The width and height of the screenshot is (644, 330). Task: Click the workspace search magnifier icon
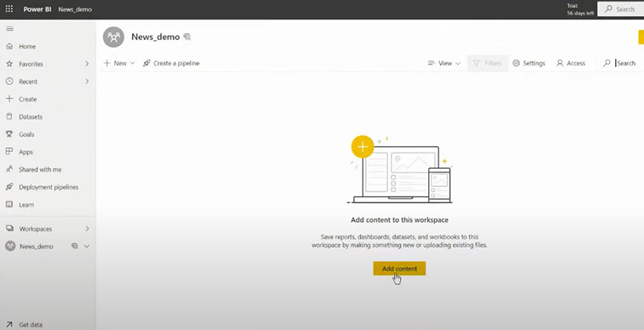click(x=607, y=64)
